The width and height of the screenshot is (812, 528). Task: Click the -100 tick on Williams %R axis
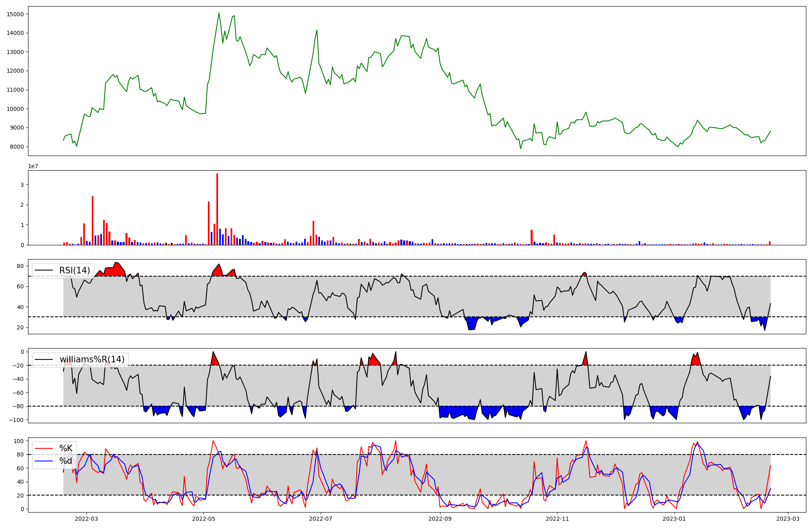coord(17,420)
